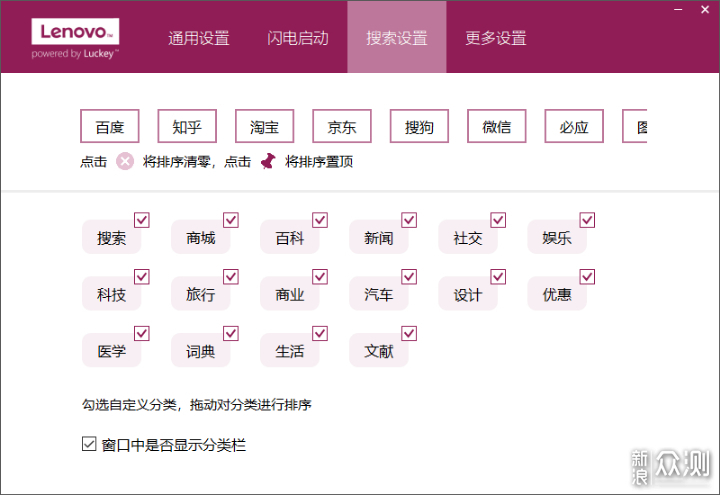Select the 京东 search engine button
The height and width of the screenshot is (495, 720).
tap(342, 126)
